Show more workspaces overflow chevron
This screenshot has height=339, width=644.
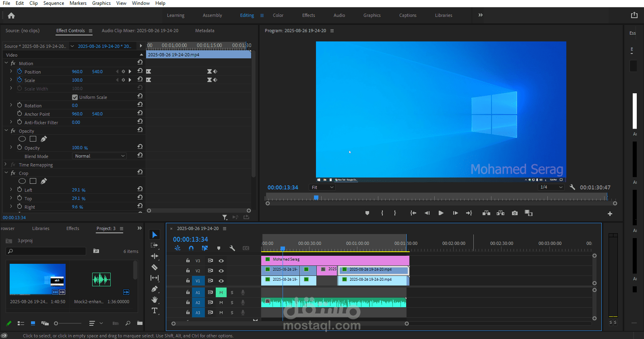(480, 15)
